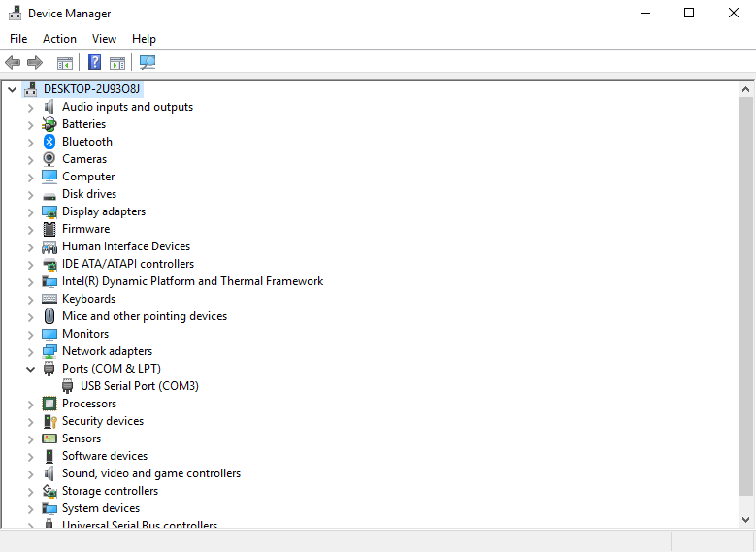Click the Display adapters icon
The image size is (756, 552).
pyautogui.click(x=49, y=211)
